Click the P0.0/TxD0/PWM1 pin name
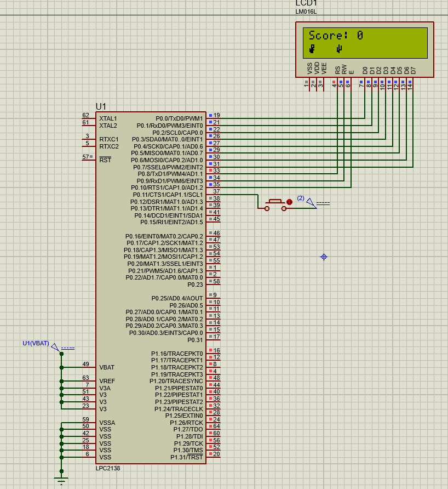This screenshot has width=448, height=489. [179, 118]
